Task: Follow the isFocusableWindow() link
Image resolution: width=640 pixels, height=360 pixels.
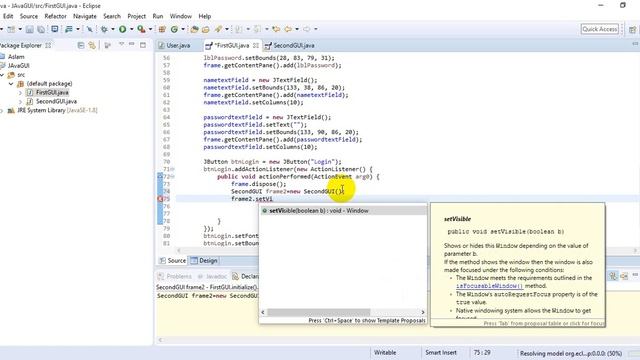Action: tap(489, 286)
